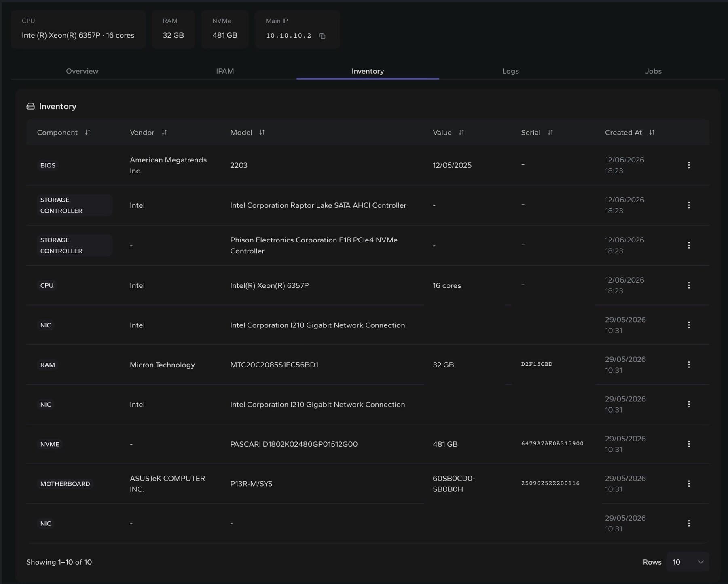Click BIOS value 12/05/2025
This screenshot has width=728, height=584.
click(x=452, y=165)
